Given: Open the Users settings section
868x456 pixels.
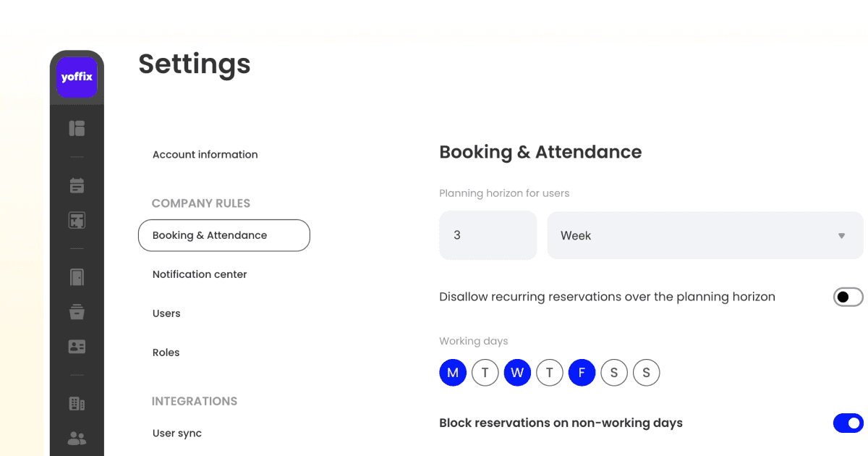Looking at the screenshot, I should click(x=166, y=313).
